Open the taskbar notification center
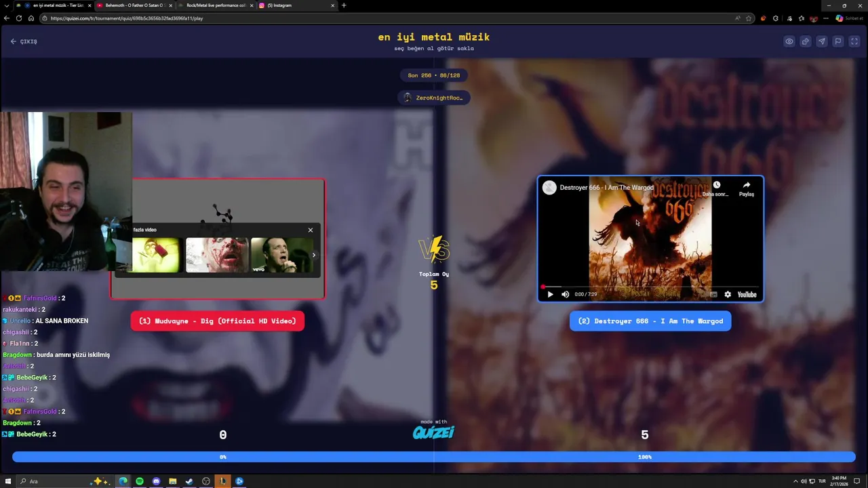This screenshot has width=868, height=488. coord(856,481)
